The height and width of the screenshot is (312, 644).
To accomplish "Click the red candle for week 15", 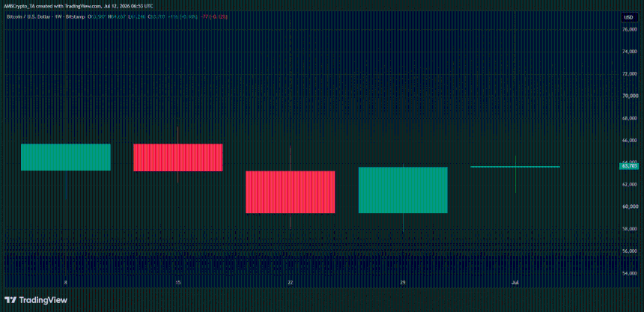I will [177, 157].
